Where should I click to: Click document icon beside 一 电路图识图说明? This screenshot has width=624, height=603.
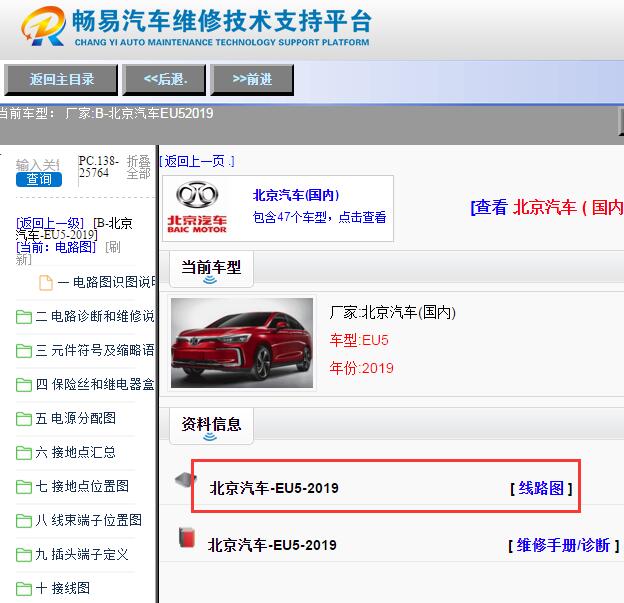tap(46, 283)
